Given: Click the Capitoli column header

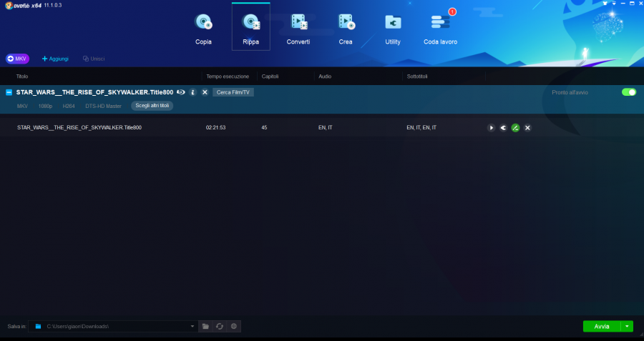Looking at the screenshot, I should click(270, 76).
